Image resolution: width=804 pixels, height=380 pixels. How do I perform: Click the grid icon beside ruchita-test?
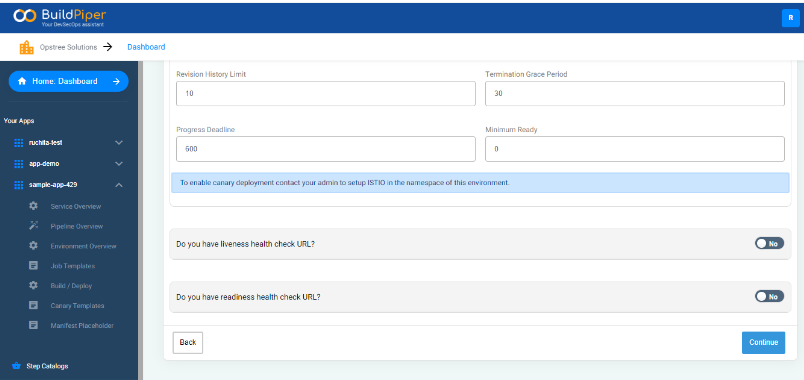coord(19,143)
